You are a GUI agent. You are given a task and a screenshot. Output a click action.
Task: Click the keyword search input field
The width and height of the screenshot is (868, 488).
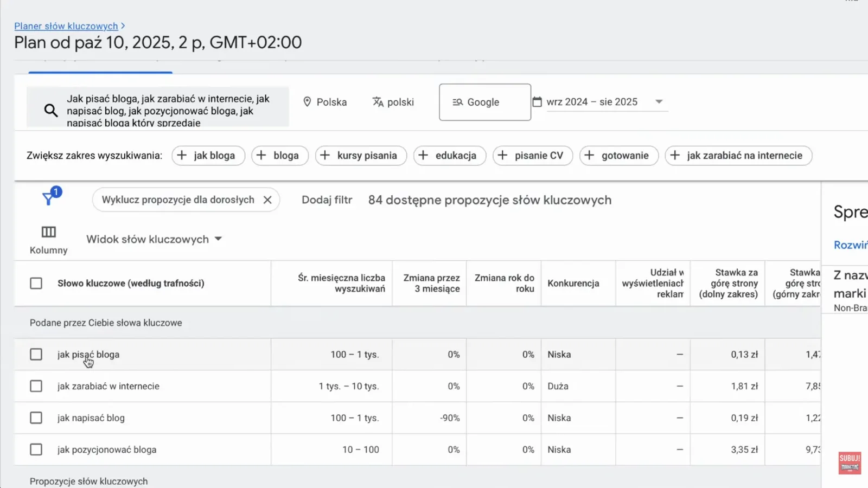pos(158,107)
